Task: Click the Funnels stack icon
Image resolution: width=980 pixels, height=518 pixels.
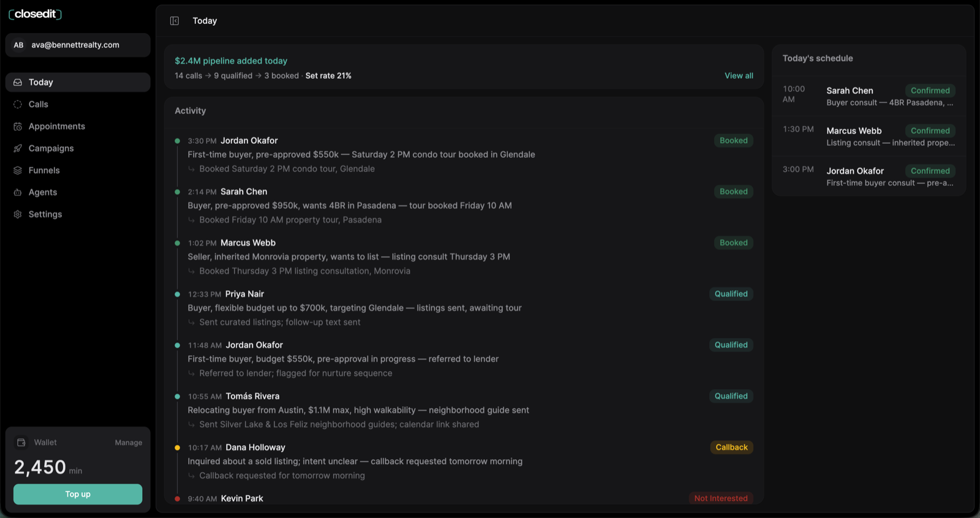Action: 18,170
